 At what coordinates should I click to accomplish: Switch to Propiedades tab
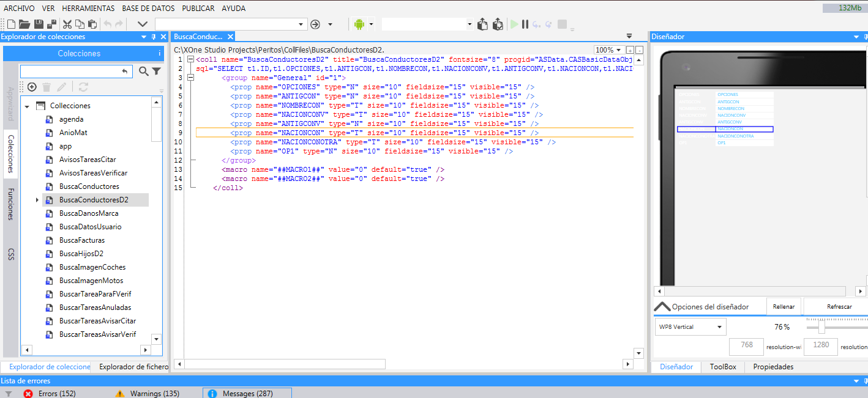click(773, 367)
